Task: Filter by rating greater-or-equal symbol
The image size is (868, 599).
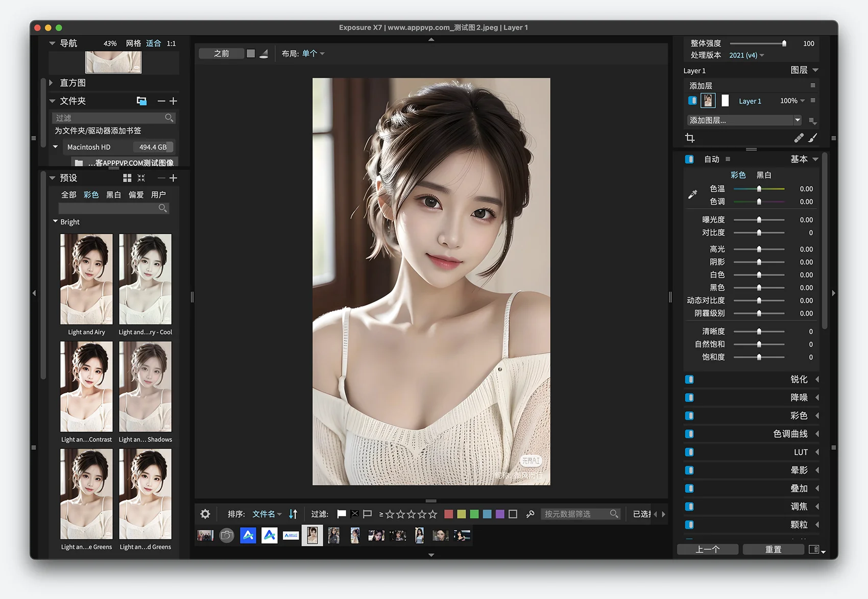Action: tap(381, 514)
